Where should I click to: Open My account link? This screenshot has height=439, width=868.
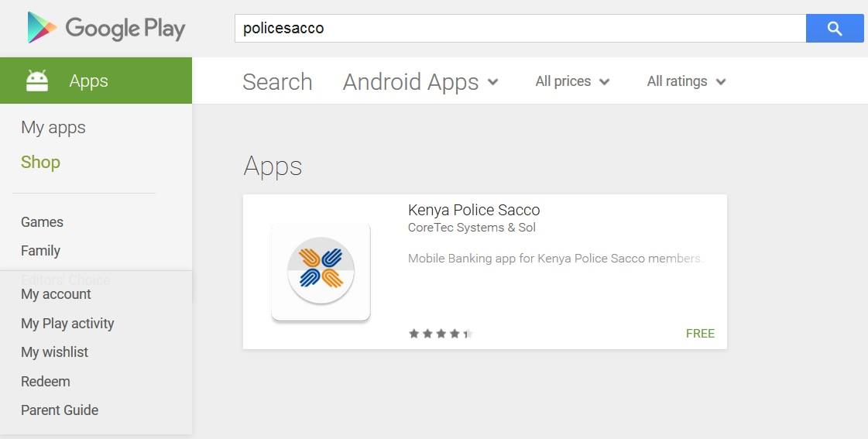pyautogui.click(x=56, y=294)
